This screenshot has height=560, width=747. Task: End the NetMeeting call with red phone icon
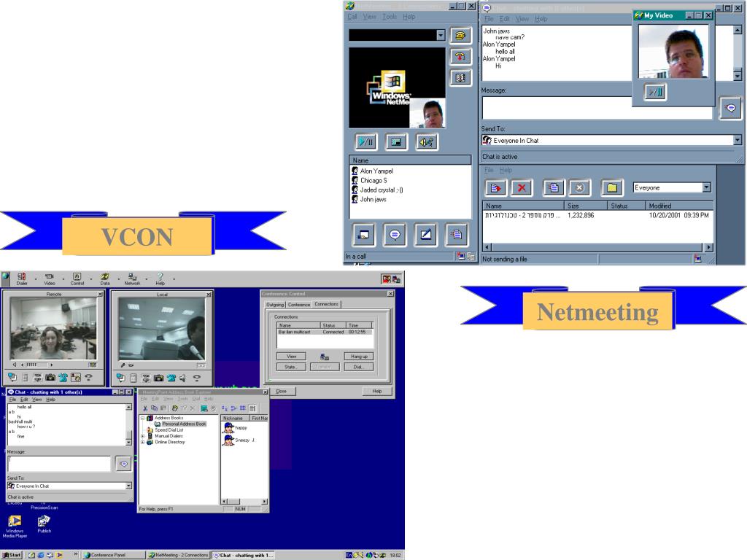(x=460, y=56)
